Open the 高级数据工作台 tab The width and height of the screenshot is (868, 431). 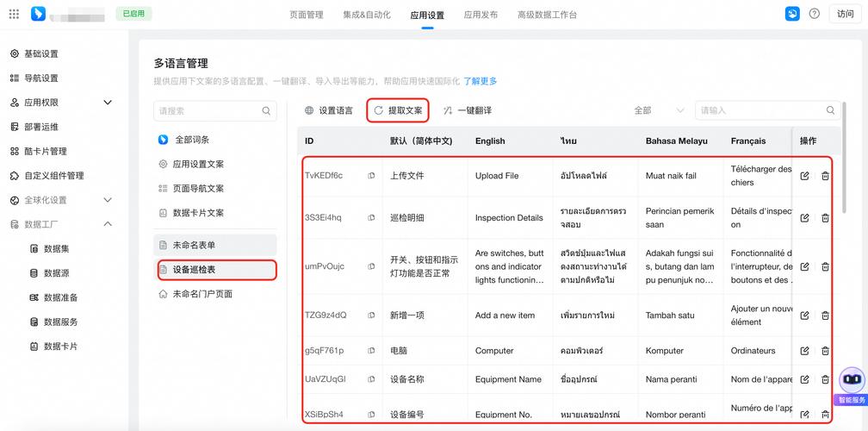[x=547, y=15]
